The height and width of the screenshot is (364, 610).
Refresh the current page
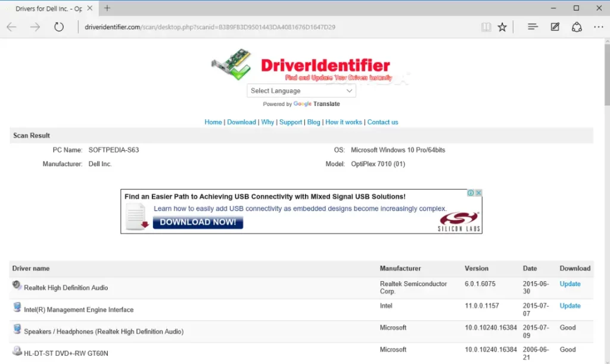pos(59,27)
